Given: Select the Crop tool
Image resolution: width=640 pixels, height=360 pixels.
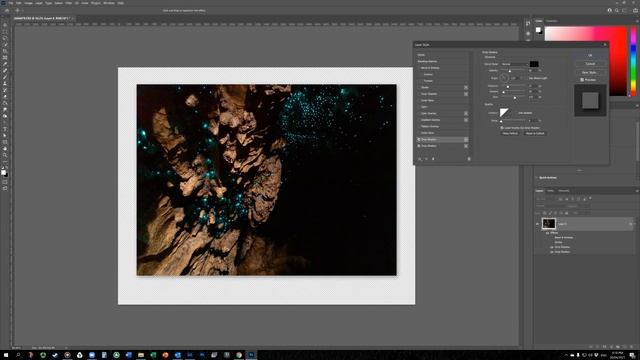Looking at the screenshot, I should [5, 51].
